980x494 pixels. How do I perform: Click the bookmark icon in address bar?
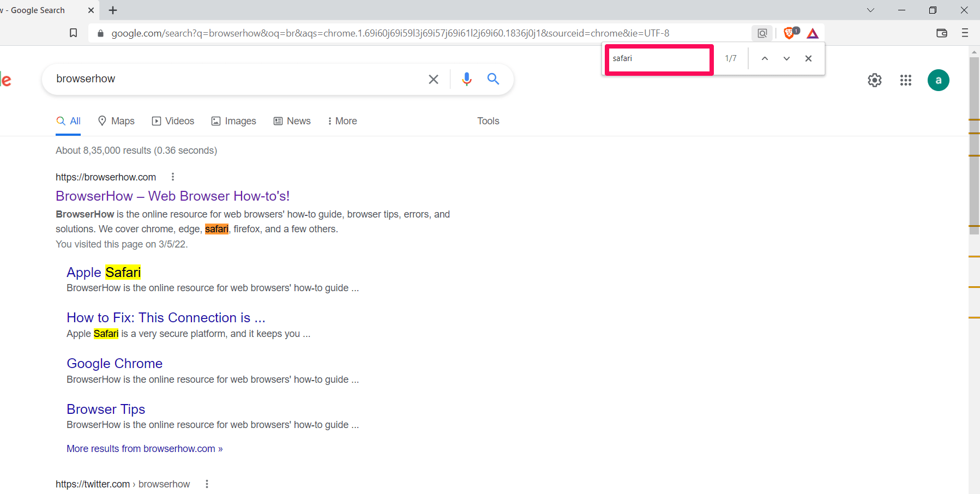click(x=73, y=33)
